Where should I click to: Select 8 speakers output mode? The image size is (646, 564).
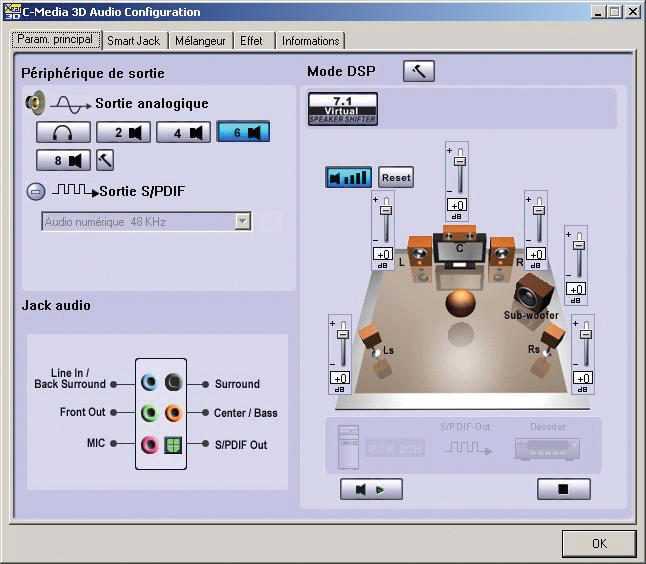pos(63,160)
